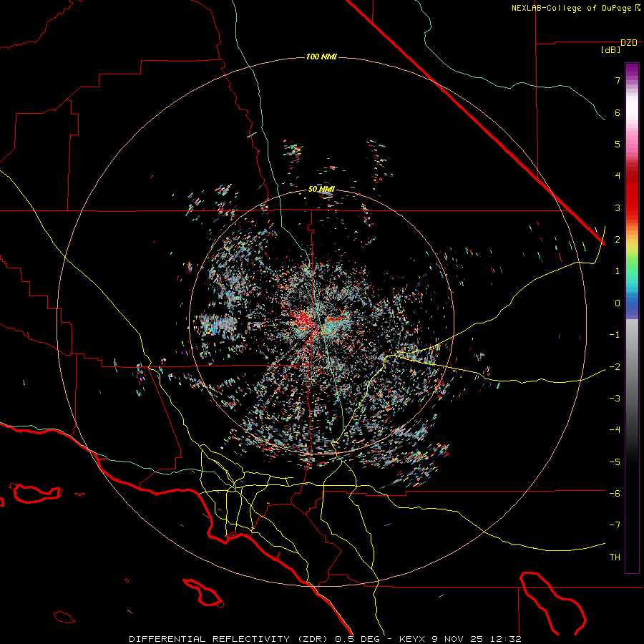Screen dimensions: 644x644
Task: Click the 5 value on color scale
Action: (x=618, y=144)
